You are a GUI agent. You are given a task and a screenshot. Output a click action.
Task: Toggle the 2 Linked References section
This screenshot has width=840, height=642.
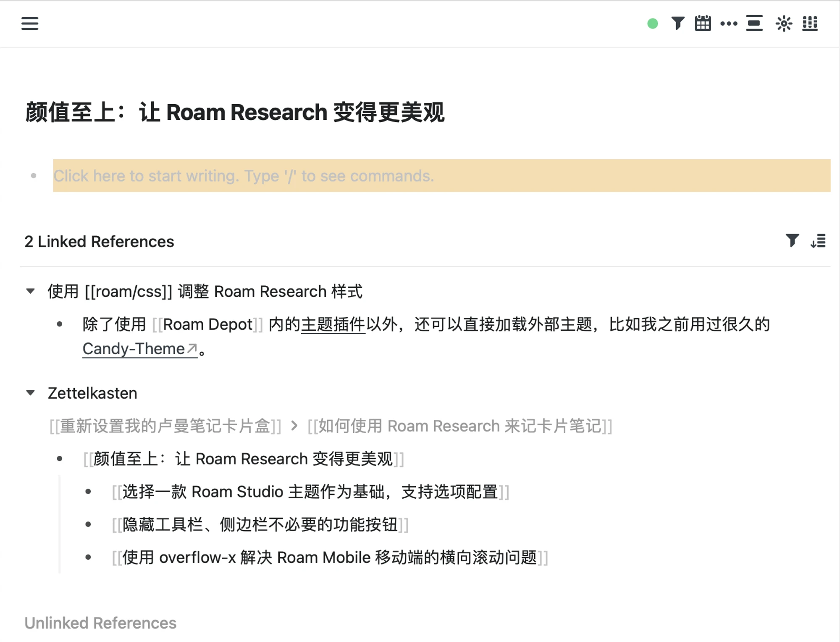[x=99, y=242]
